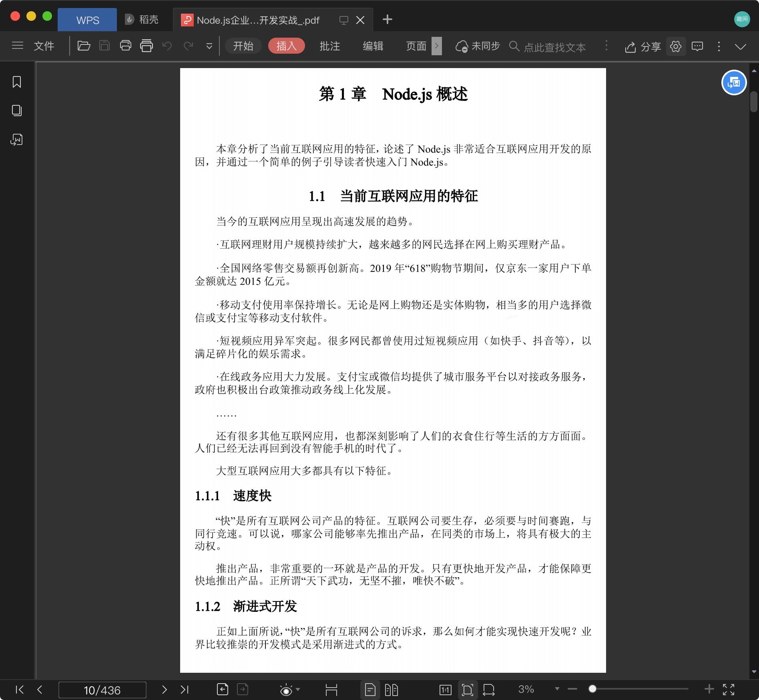Toggle fit width view
The height and width of the screenshot is (700, 759).
[489, 690]
